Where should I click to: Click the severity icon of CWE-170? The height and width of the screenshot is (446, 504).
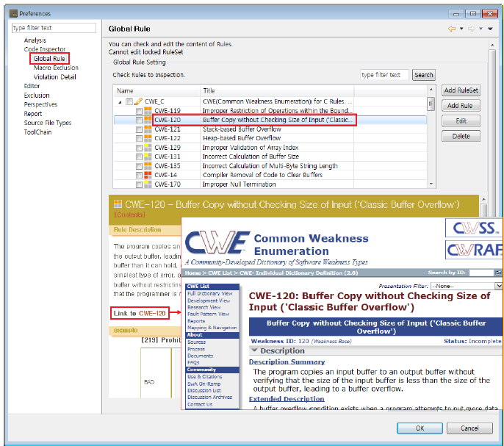(x=148, y=184)
